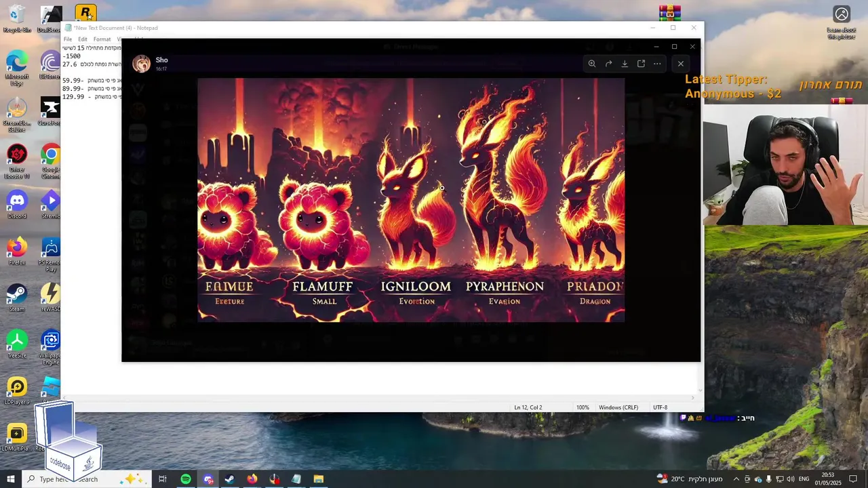
Task: Open the File menu in Notepad
Action: click(68, 39)
